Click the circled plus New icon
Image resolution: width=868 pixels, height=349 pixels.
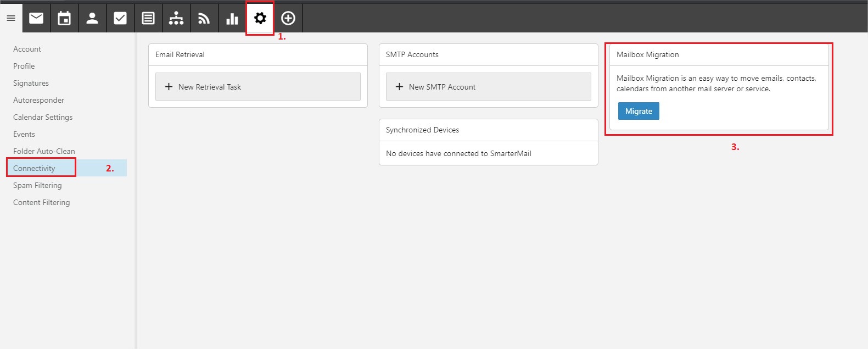(x=288, y=18)
